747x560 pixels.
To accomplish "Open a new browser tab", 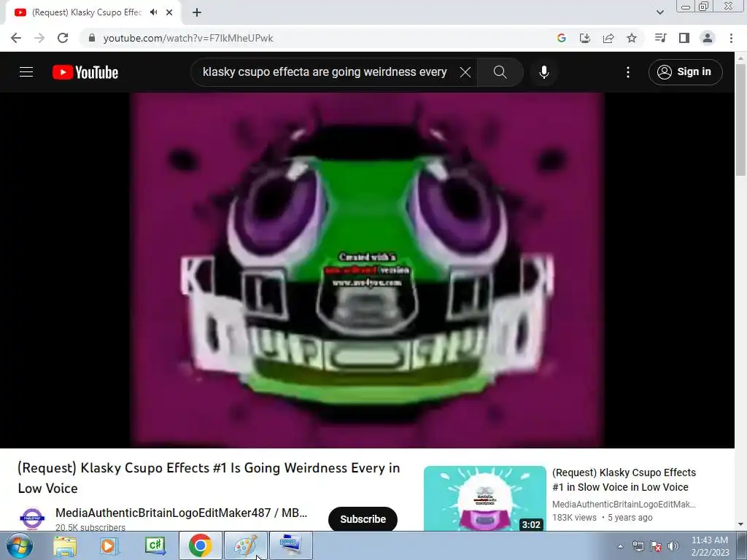I will [x=197, y=12].
